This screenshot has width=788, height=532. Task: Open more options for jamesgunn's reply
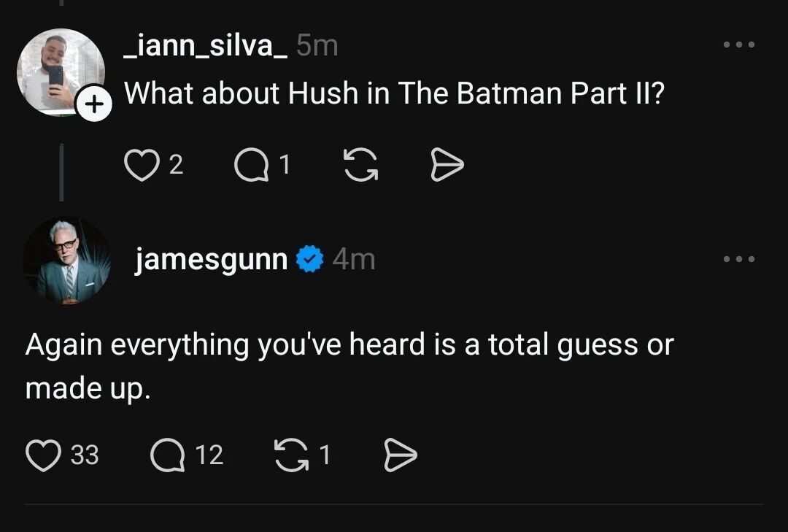pos(738,259)
